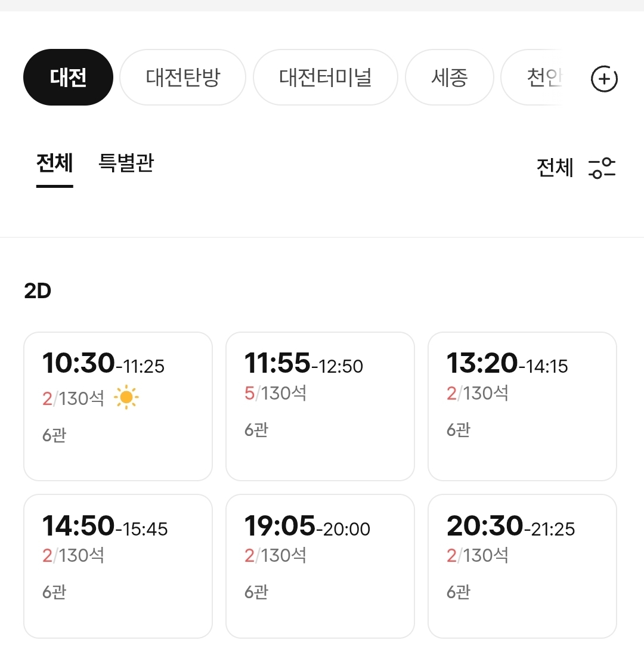Select the 19:05-20:00 showtime card
The width and height of the screenshot is (644, 659).
[320, 566]
